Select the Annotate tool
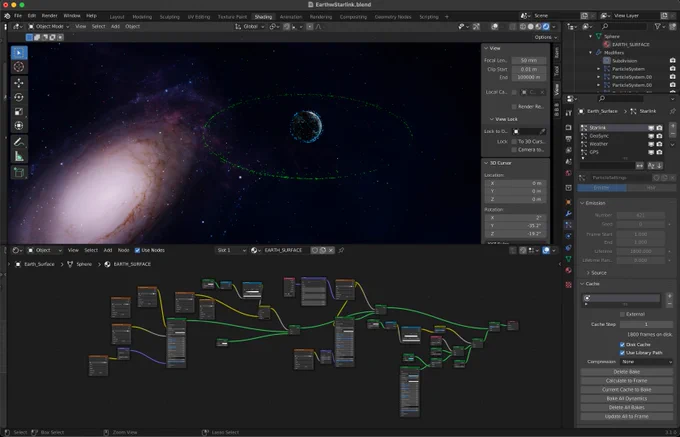Image resolution: width=680 pixels, height=437 pixels. 19,142
